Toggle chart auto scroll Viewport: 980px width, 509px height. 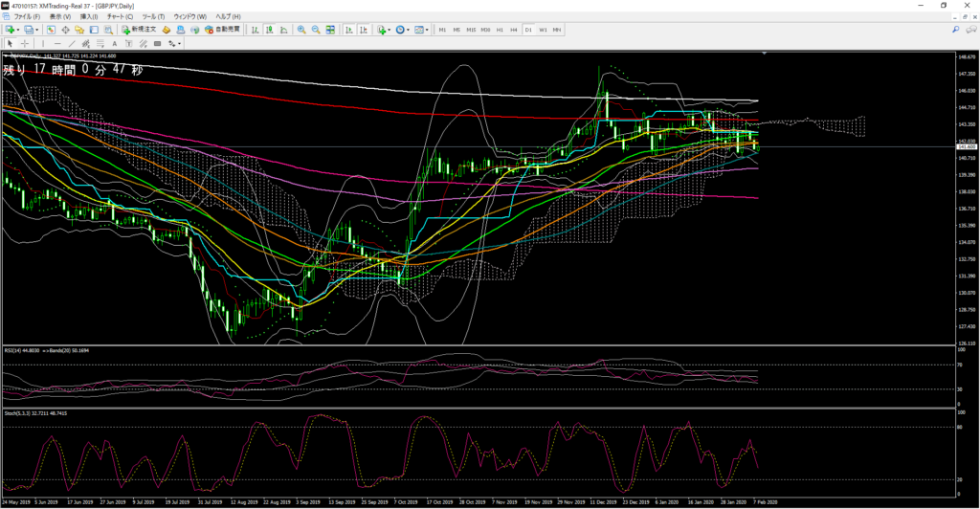pyautogui.click(x=348, y=30)
